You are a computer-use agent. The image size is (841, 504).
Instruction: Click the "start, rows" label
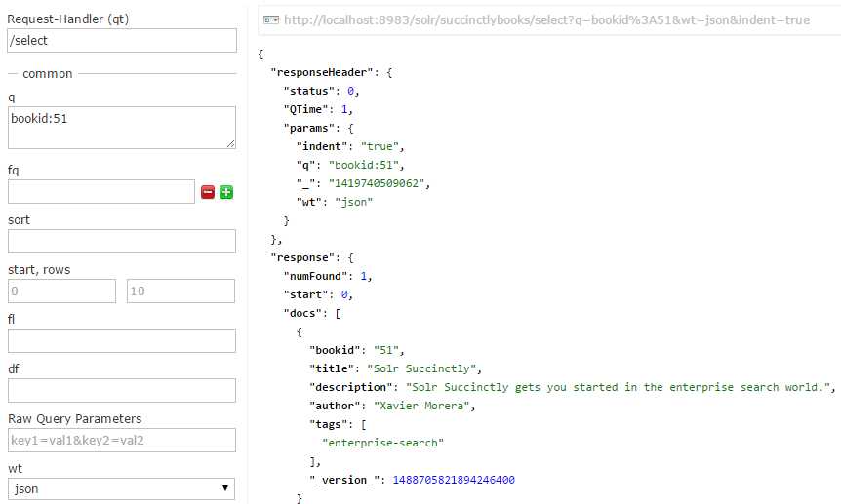pyautogui.click(x=39, y=270)
